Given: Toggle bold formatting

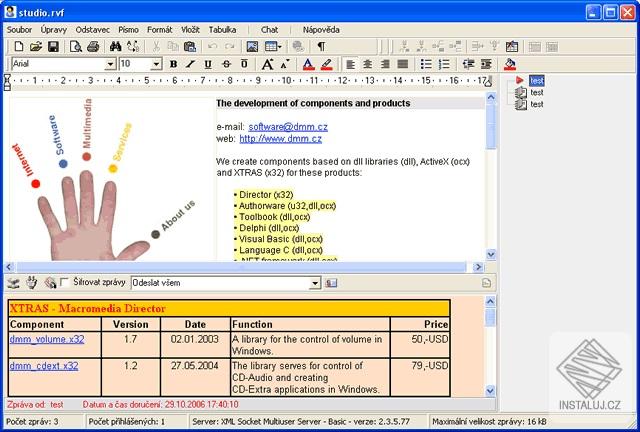Looking at the screenshot, I should pos(173,64).
